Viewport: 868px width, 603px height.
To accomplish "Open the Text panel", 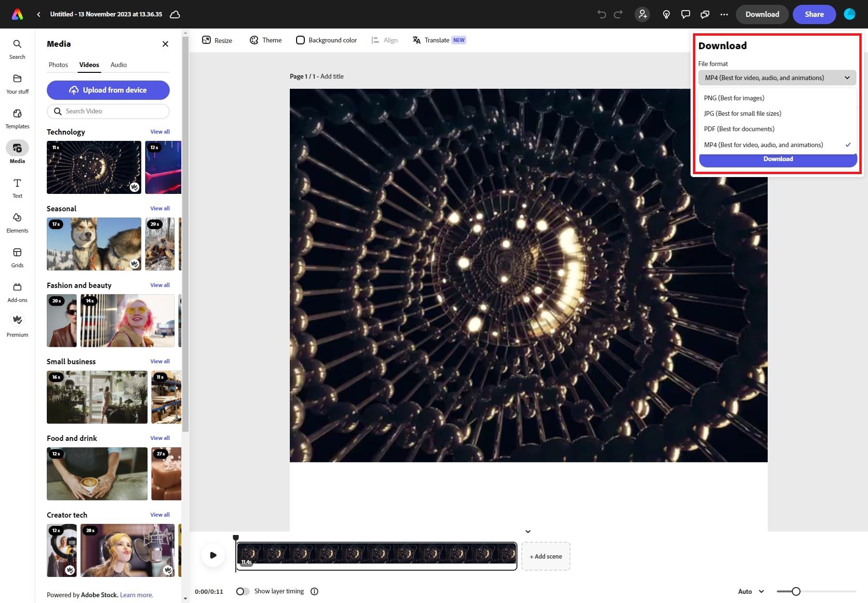I will [x=17, y=188].
